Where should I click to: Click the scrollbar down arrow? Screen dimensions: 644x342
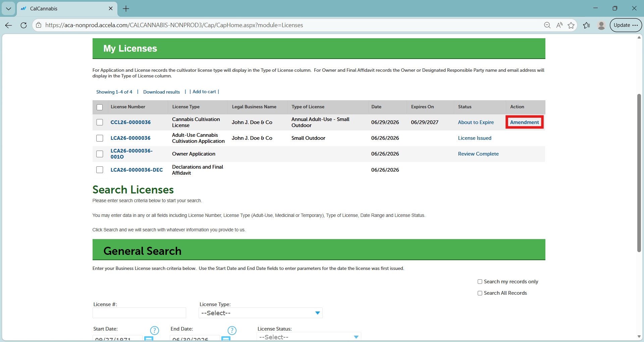coord(639,337)
